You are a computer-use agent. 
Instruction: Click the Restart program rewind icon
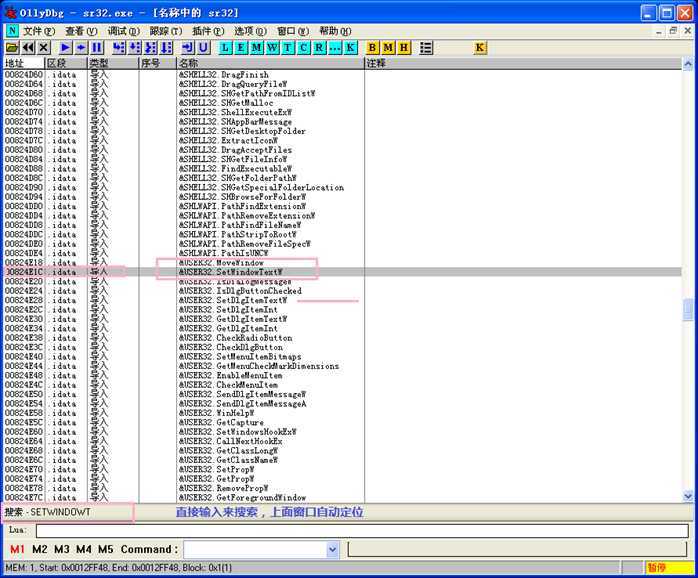28,47
